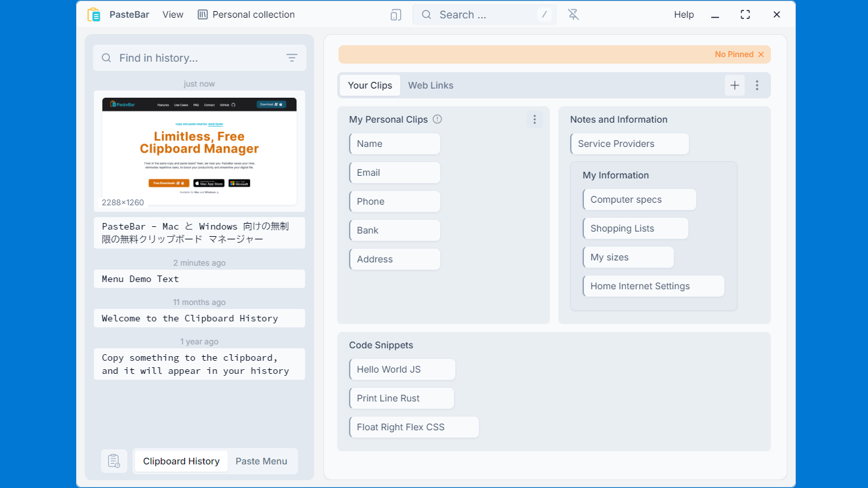The width and height of the screenshot is (868, 488).
Task: Dismiss the No Pinned banner
Action: [x=761, y=54]
